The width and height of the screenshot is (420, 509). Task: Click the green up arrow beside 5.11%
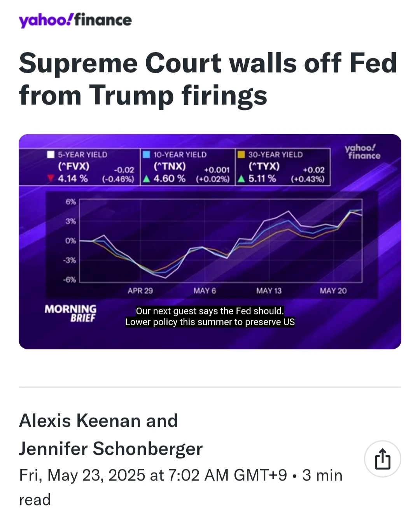241,179
